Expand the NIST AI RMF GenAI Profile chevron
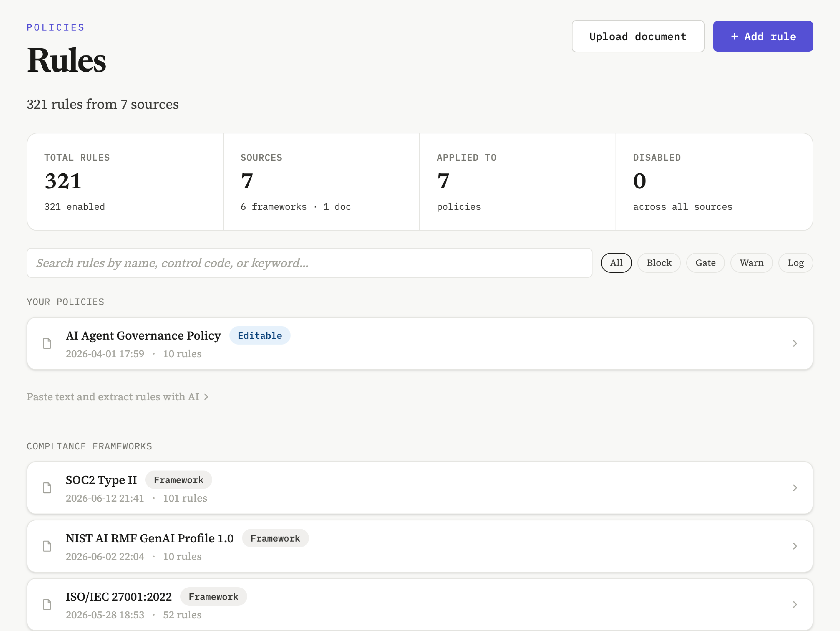Screen dimensions: 840x631 (x=795, y=546)
